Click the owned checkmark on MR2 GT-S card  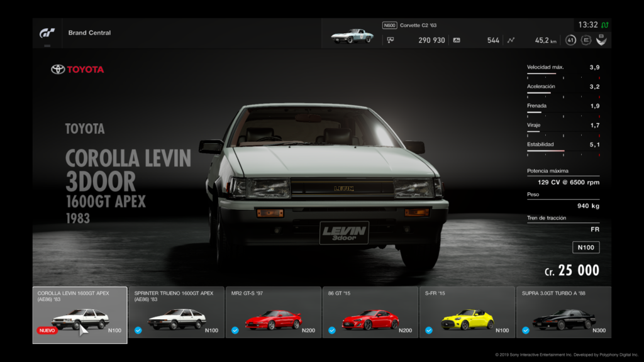click(x=235, y=331)
